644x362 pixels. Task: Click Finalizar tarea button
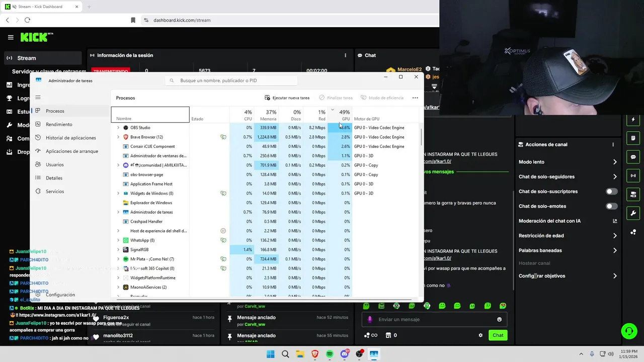coord(336,98)
